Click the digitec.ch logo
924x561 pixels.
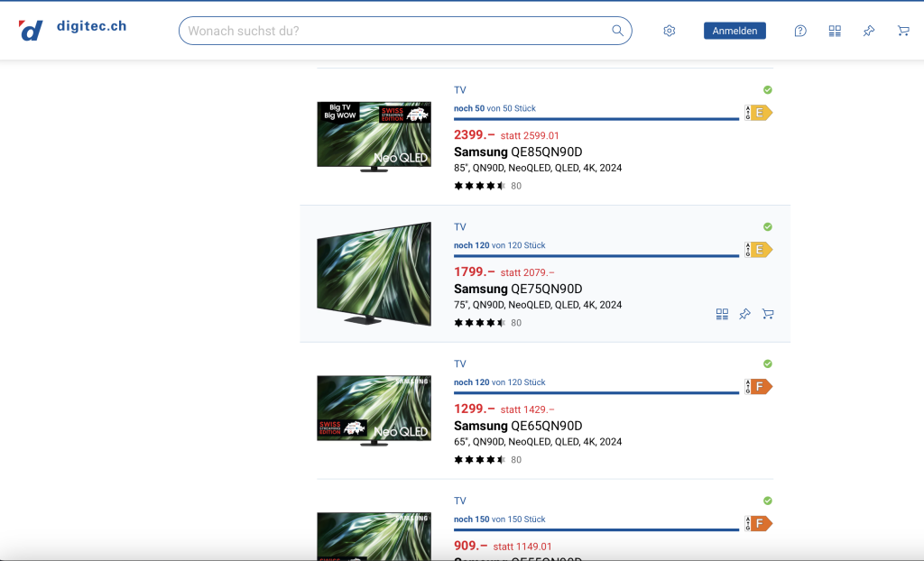pyautogui.click(x=72, y=29)
